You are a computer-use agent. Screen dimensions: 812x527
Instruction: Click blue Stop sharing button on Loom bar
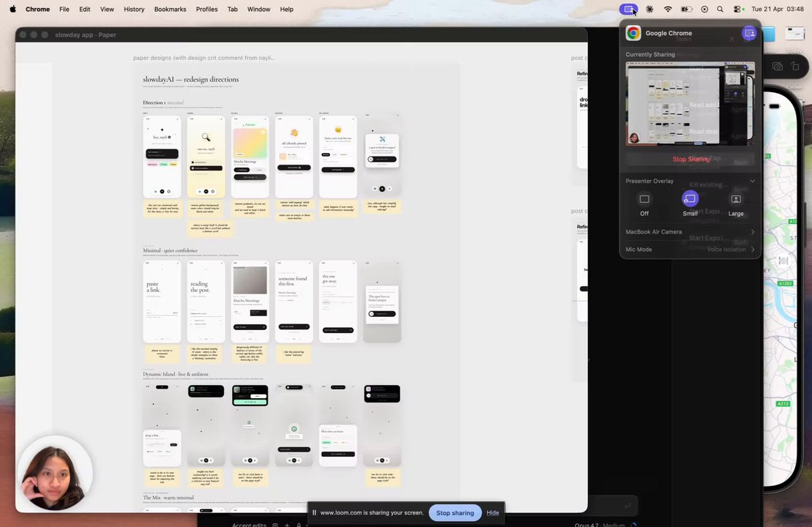tap(455, 513)
